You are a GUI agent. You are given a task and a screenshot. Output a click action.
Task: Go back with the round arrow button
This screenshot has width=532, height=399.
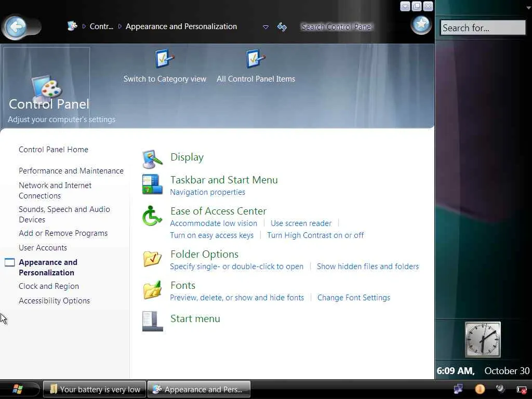(x=16, y=26)
